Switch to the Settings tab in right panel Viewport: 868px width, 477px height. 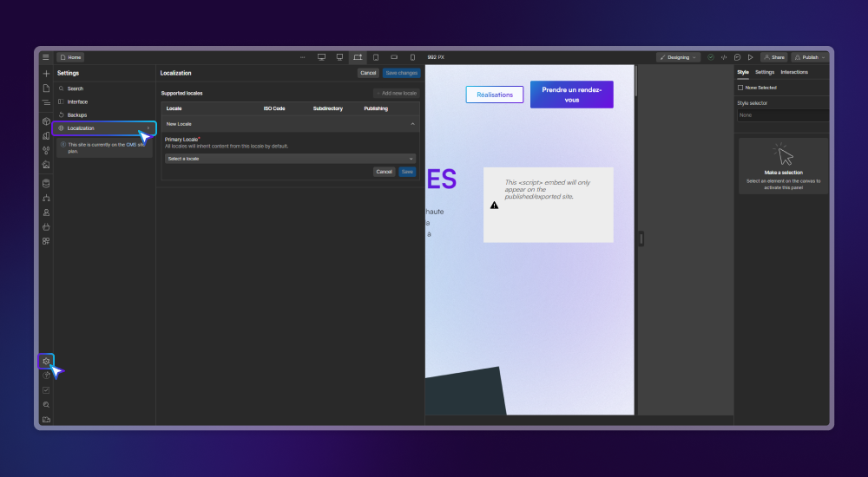tap(765, 72)
